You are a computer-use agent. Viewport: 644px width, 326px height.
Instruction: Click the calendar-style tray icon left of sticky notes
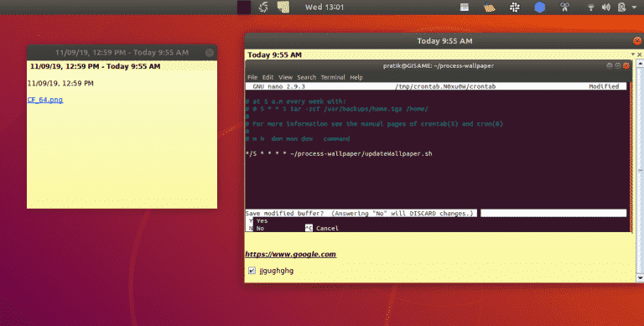(464, 7)
